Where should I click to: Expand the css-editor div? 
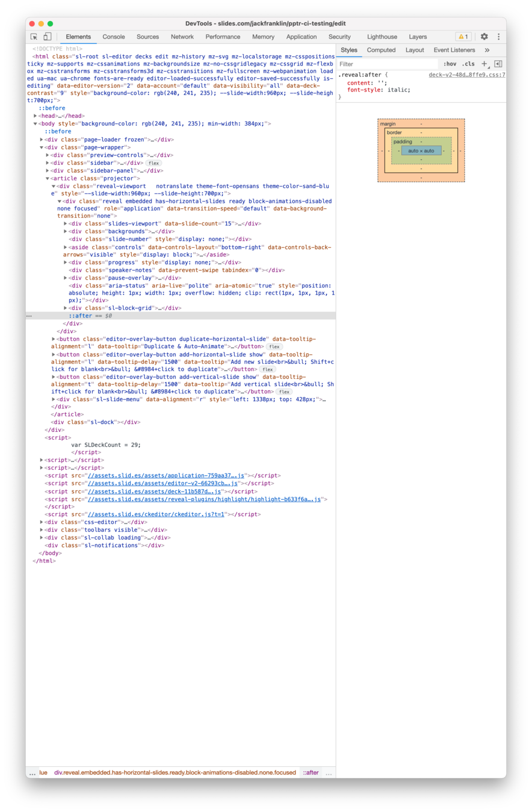tap(42, 522)
